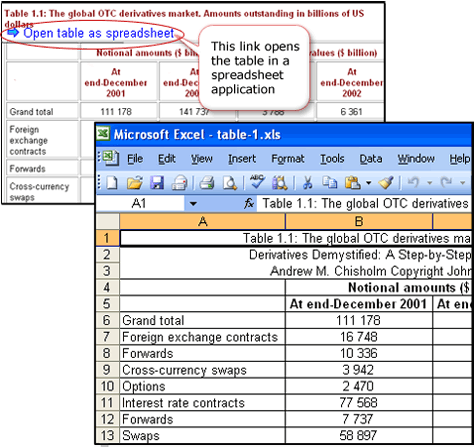
Task: Click the Print Preview magnifier icon
Action: [230, 183]
